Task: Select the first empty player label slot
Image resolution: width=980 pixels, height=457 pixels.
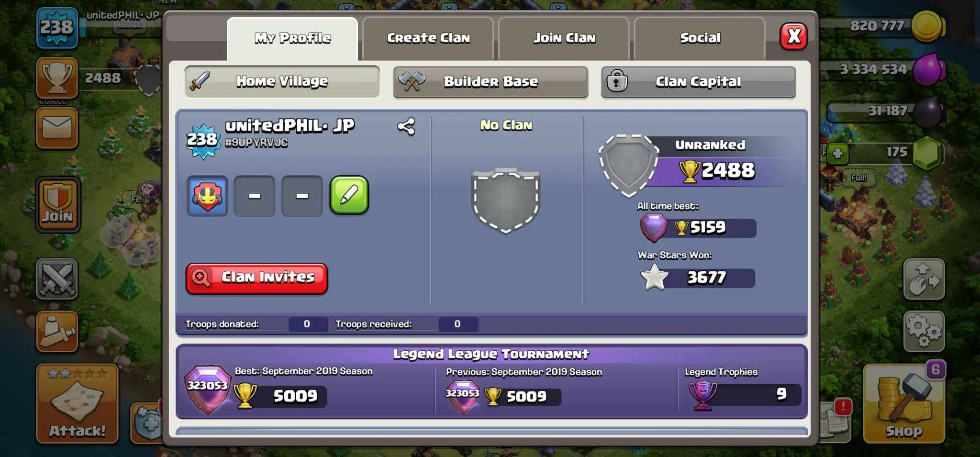Action: click(x=254, y=196)
